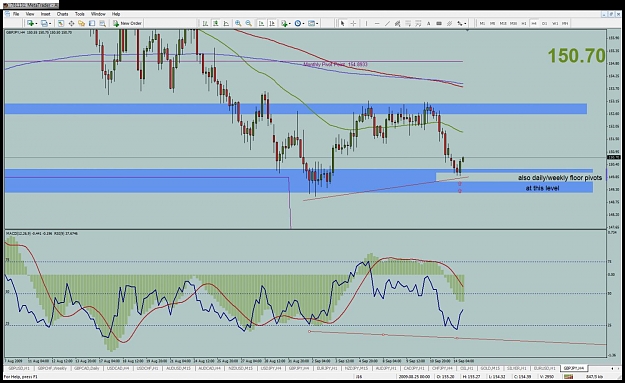
Task: Expand the Indicators dropdown arrow
Action: click(x=289, y=24)
